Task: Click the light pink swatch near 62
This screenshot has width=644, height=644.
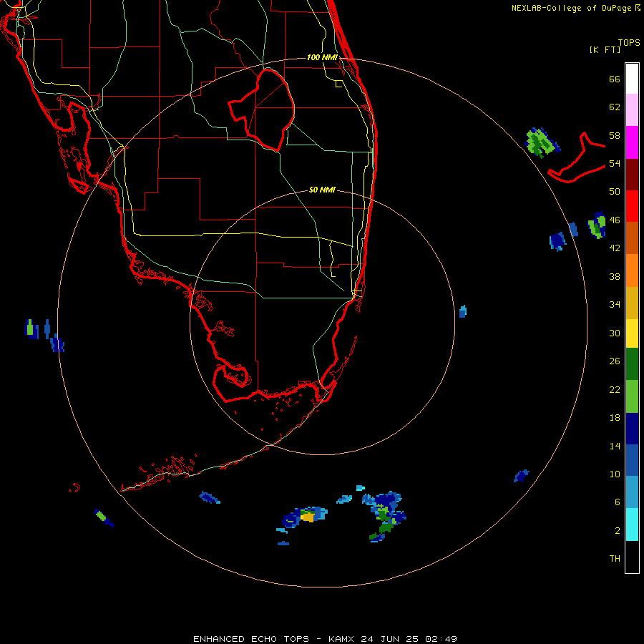Action: point(632,110)
